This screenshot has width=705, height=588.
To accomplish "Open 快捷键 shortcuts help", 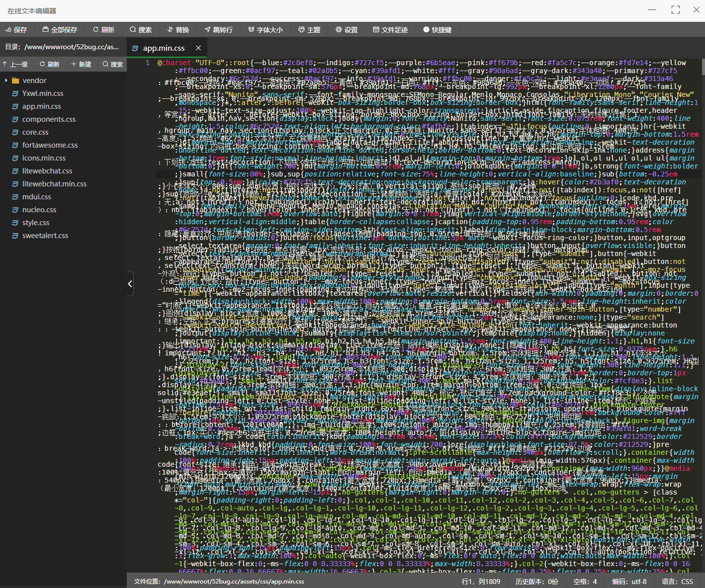I will click(x=438, y=30).
